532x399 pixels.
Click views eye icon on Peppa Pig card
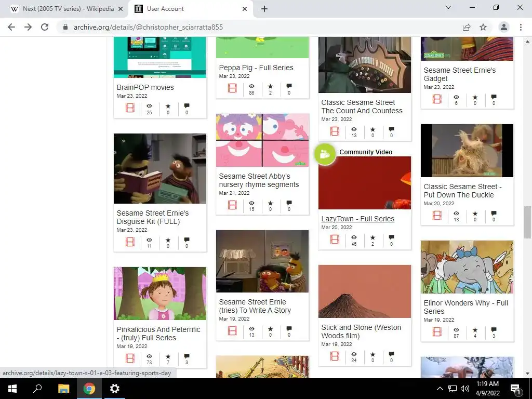pyautogui.click(x=251, y=86)
